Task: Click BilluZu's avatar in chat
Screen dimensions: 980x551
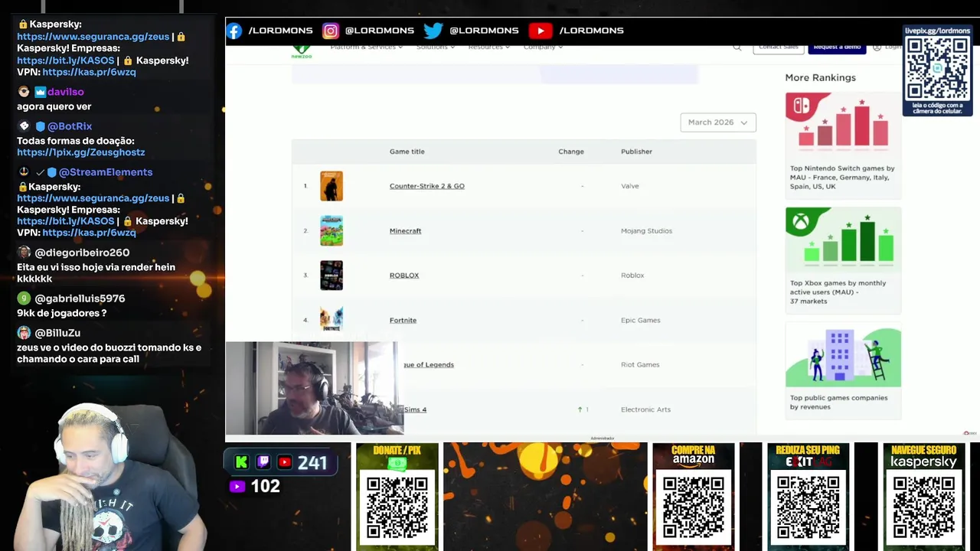Action: 24,333
